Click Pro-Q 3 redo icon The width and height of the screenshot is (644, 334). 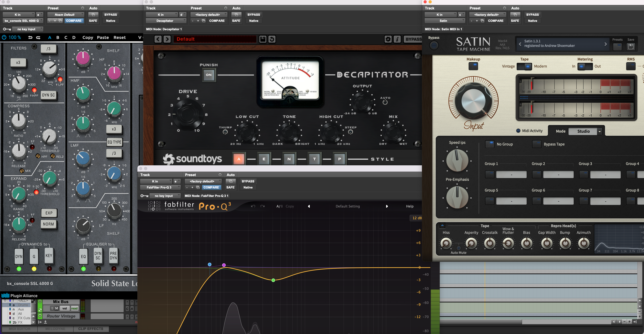pos(263,206)
